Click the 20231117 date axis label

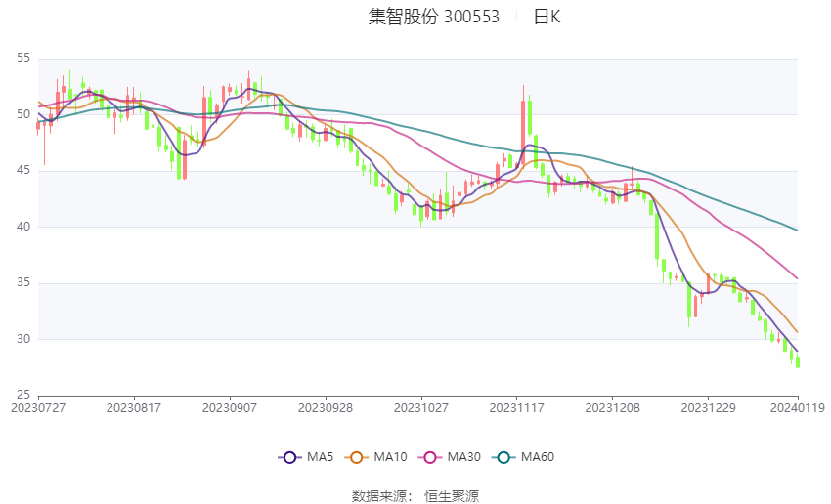[517, 408]
